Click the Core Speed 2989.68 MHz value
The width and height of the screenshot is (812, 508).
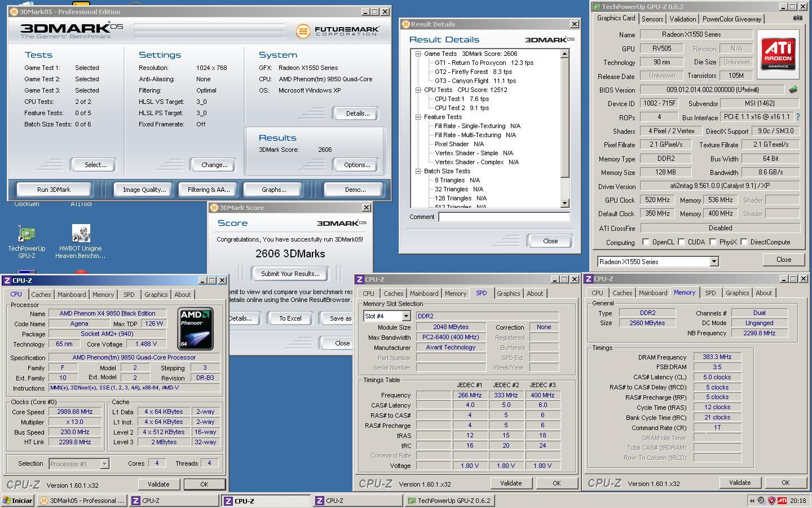[75, 411]
